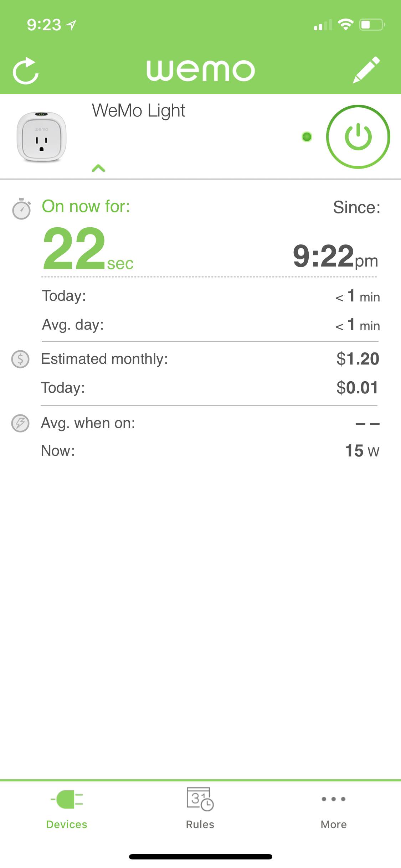
Task: Open the More tab
Action: 334,809
